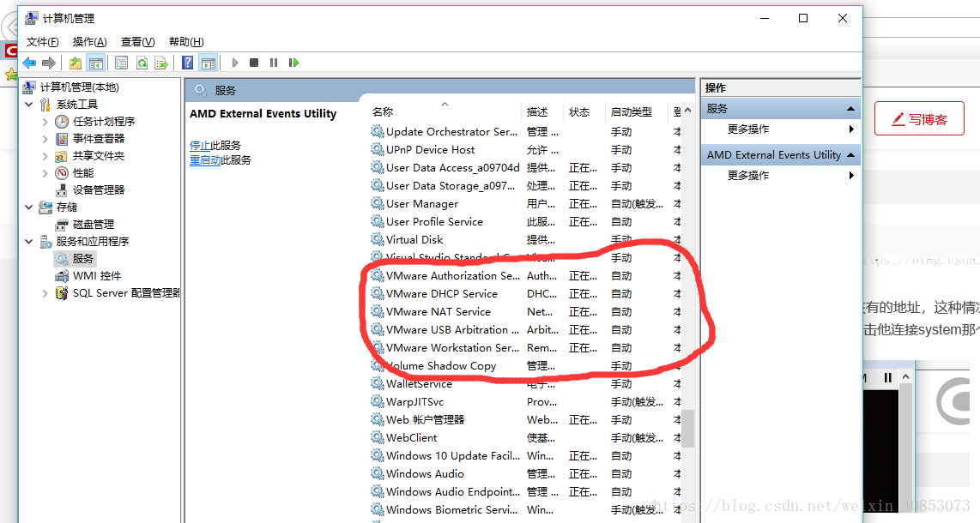Select WMI 控件 in the tree
Screen dimensions: 980x523
97,276
